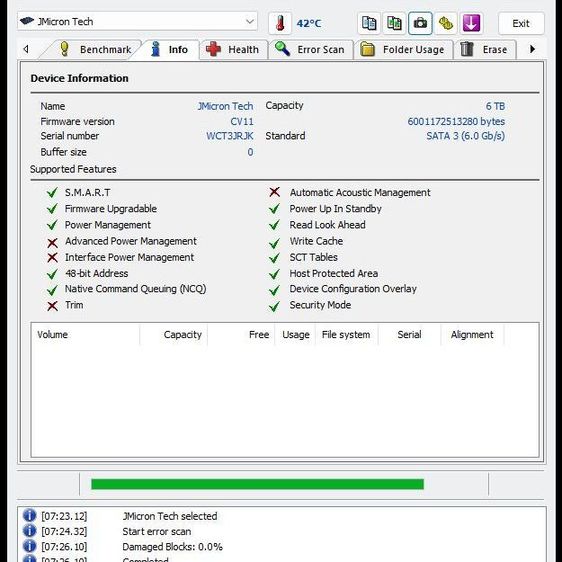Click the Write Cache green checkmark icon

(275, 243)
